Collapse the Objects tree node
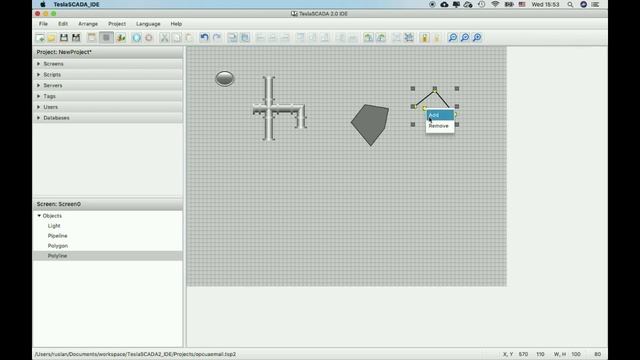This screenshot has height=360, width=640. click(x=39, y=216)
